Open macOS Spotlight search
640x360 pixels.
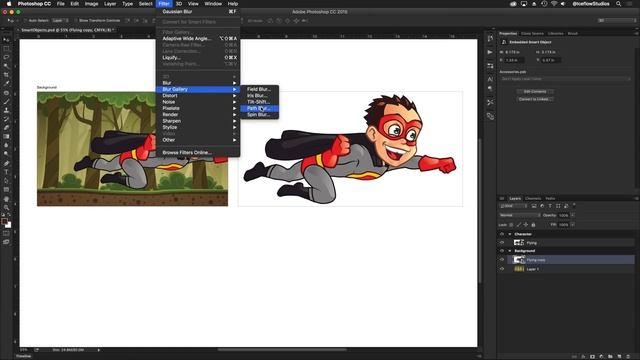(618, 4)
